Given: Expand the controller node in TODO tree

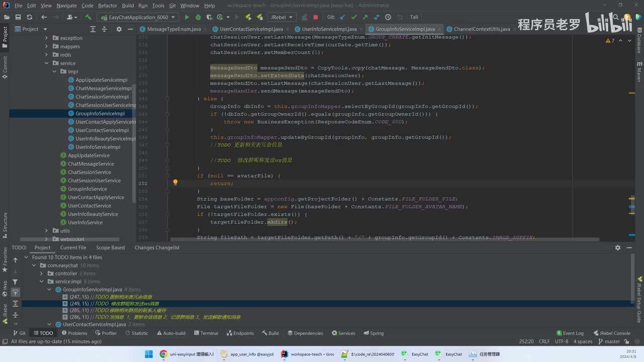Looking at the screenshot, I should point(42,274).
